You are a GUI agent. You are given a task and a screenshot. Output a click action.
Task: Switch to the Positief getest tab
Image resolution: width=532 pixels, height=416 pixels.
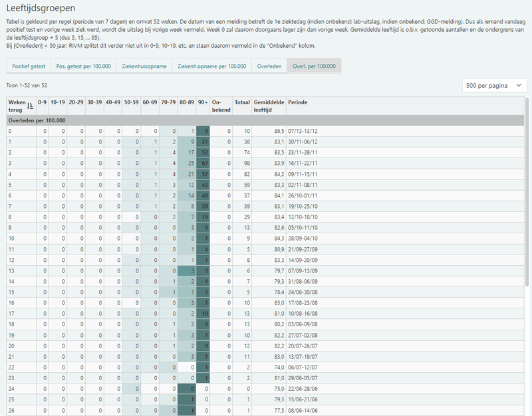click(29, 66)
